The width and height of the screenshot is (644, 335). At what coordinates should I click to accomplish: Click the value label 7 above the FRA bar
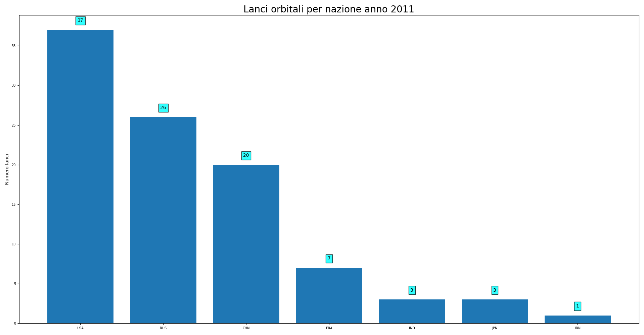pos(329,258)
